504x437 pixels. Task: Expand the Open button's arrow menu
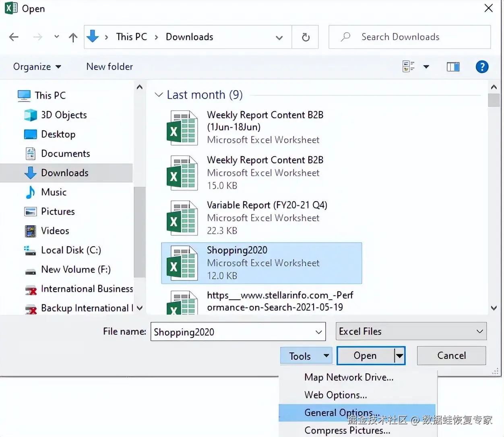[399, 356]
